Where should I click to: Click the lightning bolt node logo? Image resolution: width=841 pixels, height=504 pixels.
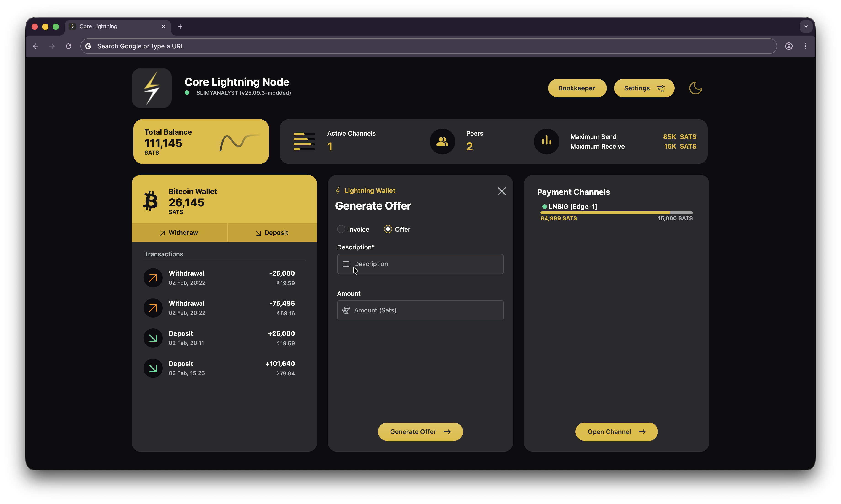point(152,88)
